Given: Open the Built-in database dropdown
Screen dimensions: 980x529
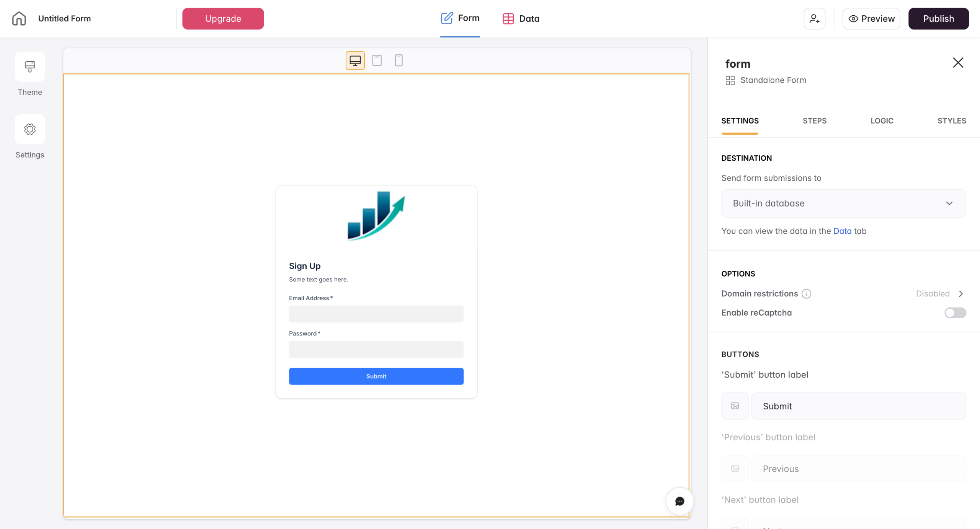Looking at the screenshot, I should (843, 203).
